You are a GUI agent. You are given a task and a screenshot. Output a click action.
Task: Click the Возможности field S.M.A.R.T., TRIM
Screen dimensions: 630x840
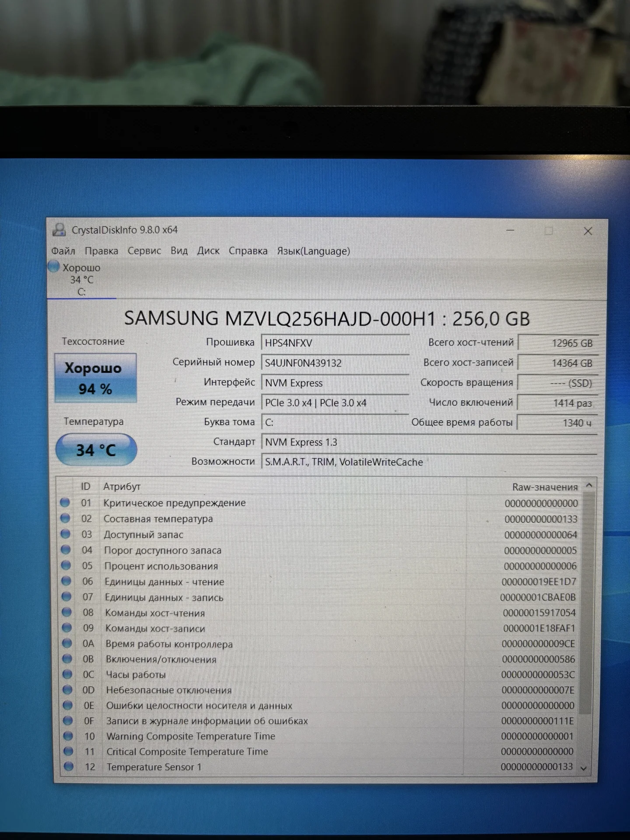pos(429,462)
